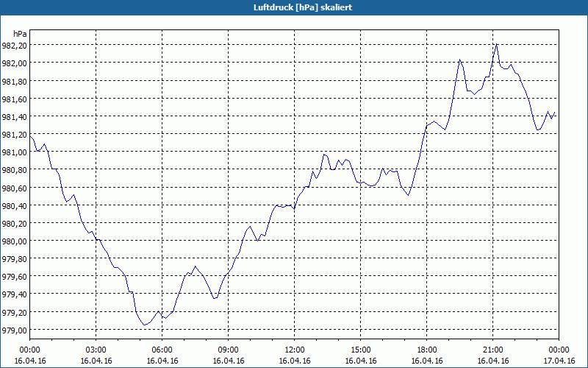Click the 17.04.16 date label
This screenshot has height=368, width=588.
(559, 361)
